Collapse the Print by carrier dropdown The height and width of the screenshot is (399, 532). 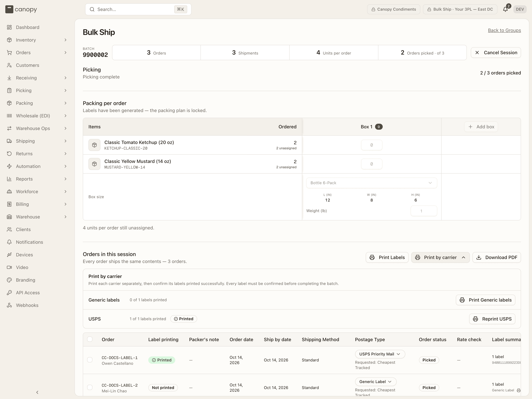(440, 257)
